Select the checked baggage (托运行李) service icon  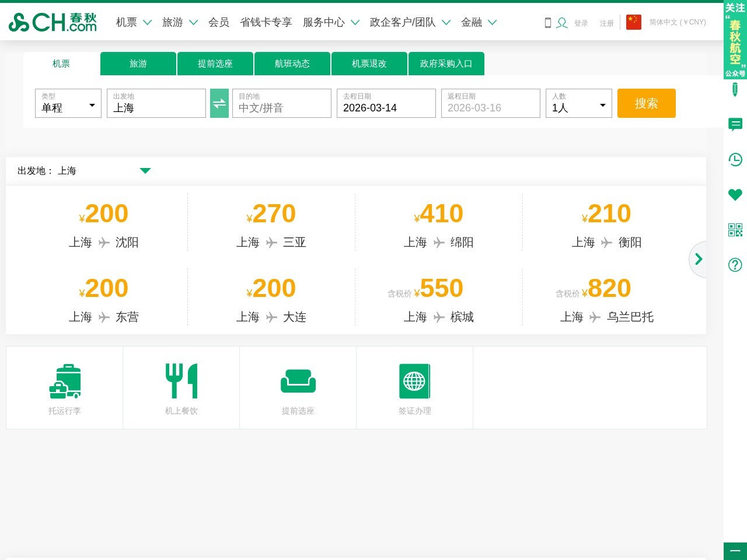(x=64, y=381)
